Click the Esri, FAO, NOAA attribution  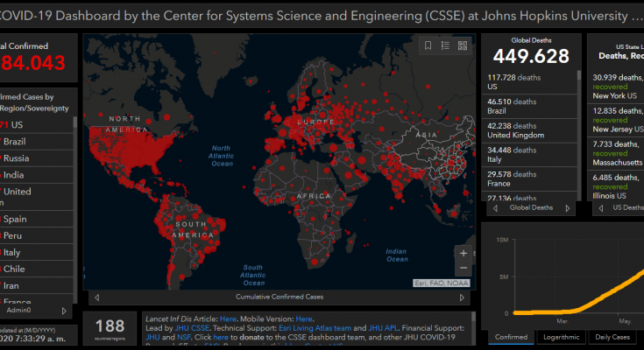pos(441,283)
